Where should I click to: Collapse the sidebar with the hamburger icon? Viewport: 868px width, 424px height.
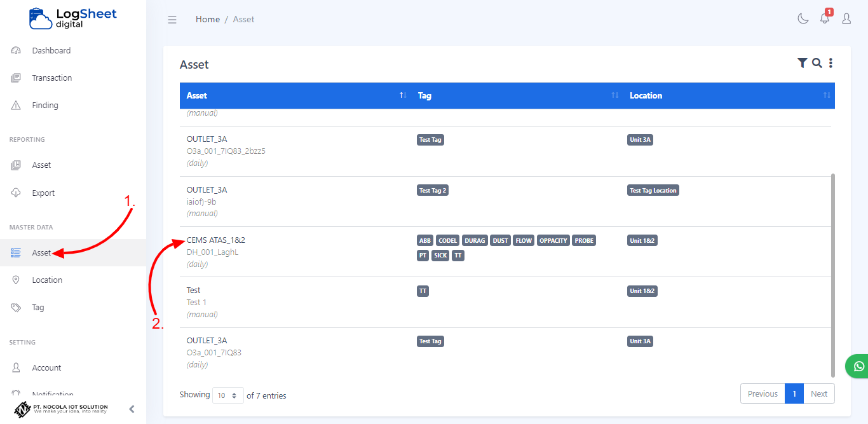[172, 19]
